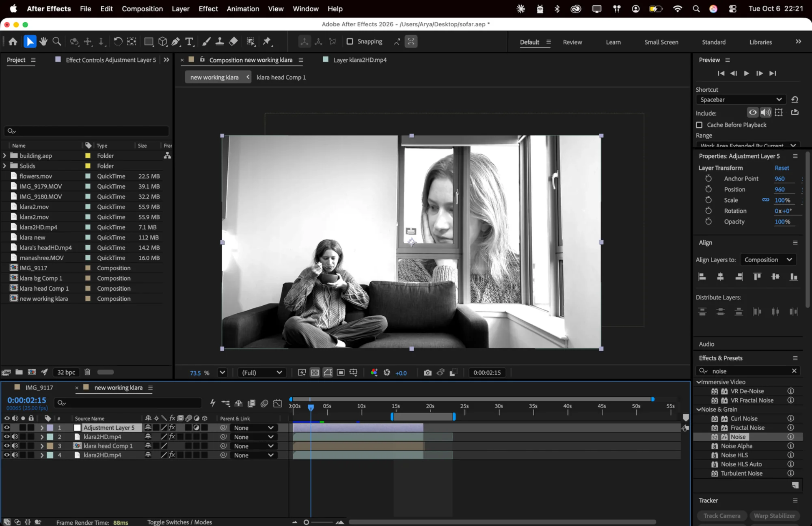Select the Rectangle shape tool
This screenshot has width=812, height=526.
click(149, 41)
